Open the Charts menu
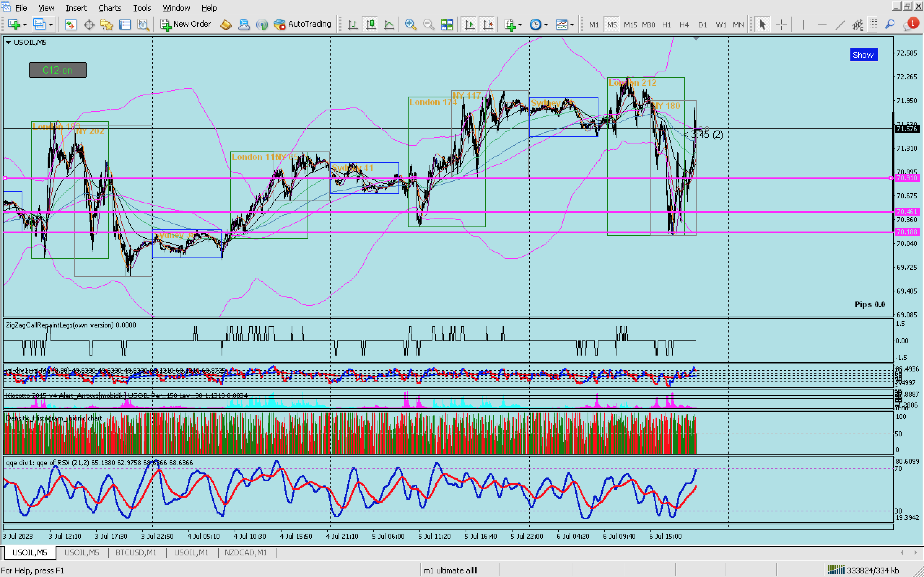The image size is (924, 577). point(110,8)
